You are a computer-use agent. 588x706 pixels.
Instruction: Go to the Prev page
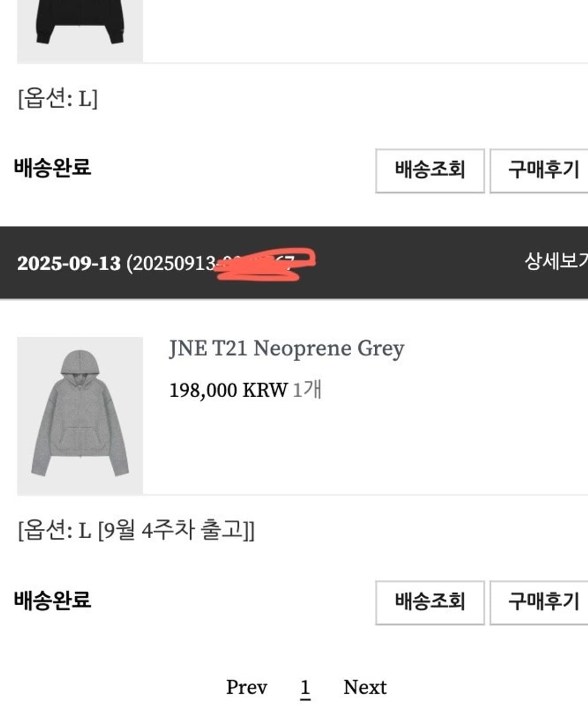[x=246, y=687]
